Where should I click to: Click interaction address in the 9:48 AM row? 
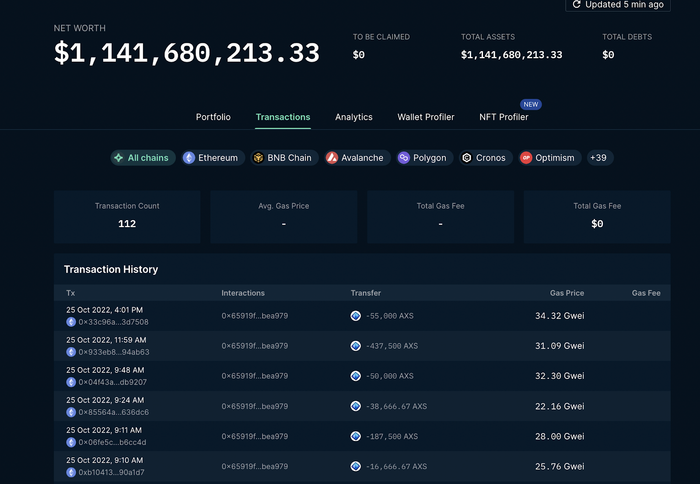tap(254, 376)
